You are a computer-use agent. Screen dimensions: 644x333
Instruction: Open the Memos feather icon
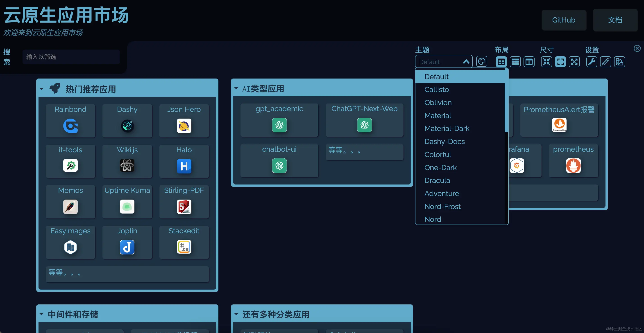[x=70, y=207]
